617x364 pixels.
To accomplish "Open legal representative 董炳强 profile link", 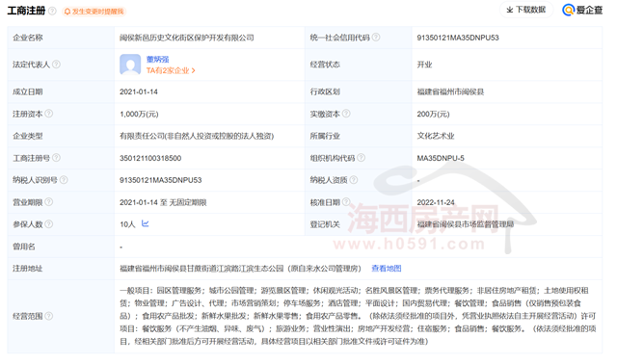I will tap(157, 60).
